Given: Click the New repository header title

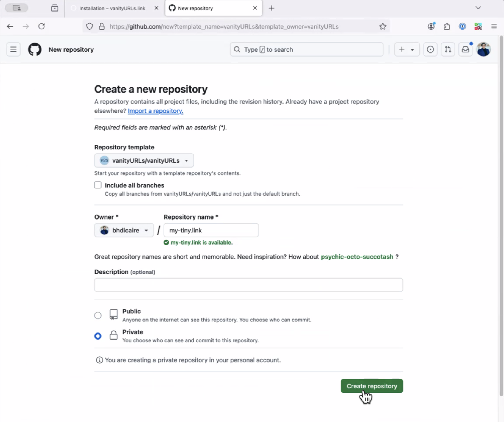Looking at the screenshot, I should click(71, 49).
